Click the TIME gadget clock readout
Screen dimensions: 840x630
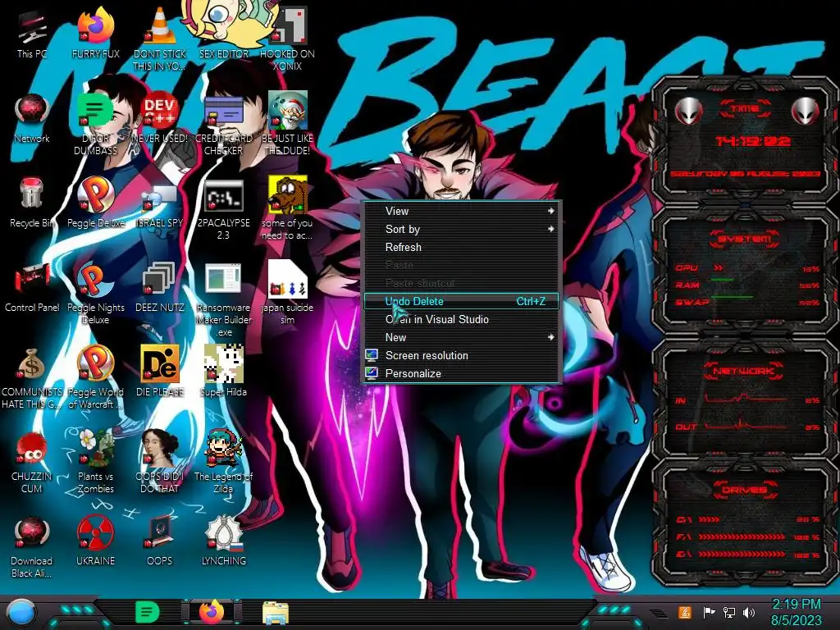[753, 141]
